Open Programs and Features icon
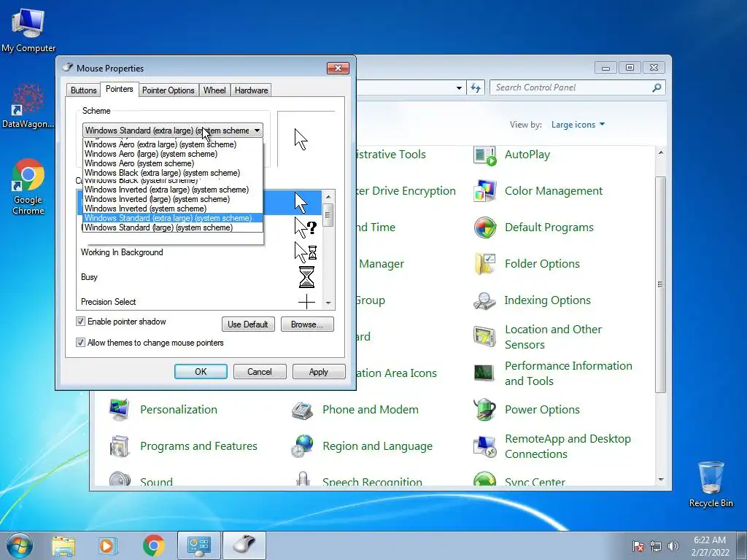Screen dimensions: 747x560 click(120, 446)
